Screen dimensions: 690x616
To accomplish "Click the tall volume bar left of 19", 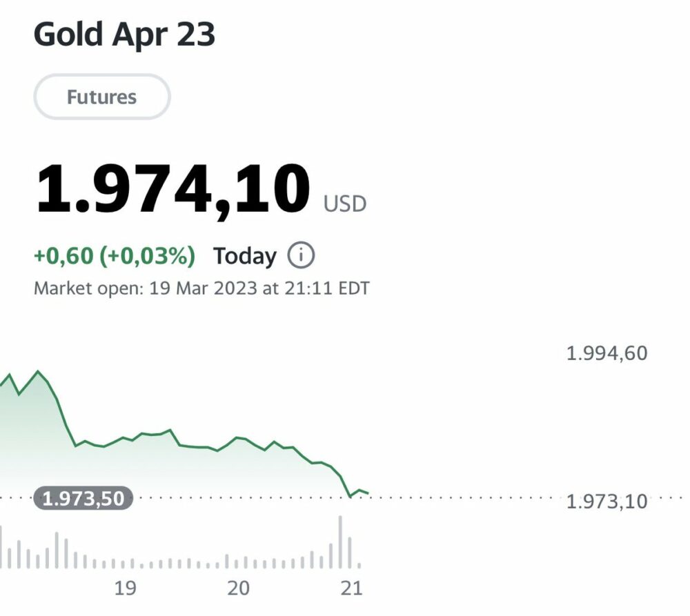I will click(x=57, y=550).
